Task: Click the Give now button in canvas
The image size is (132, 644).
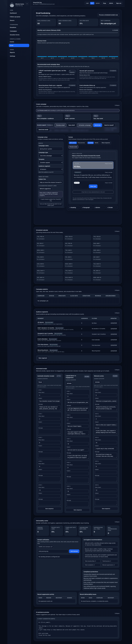Action: pyautogui.click(x=93, y=186)
